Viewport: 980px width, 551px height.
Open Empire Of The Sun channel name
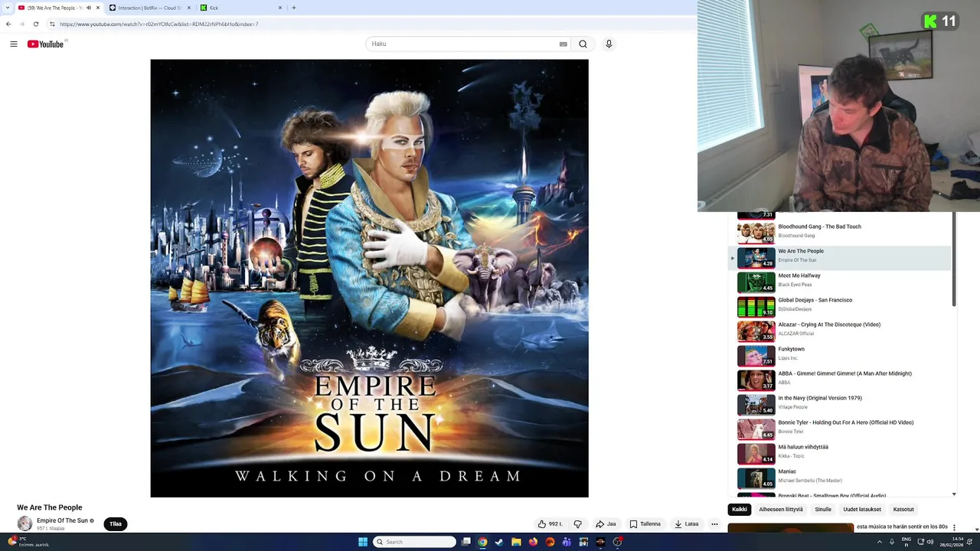[x=62, y=520]
